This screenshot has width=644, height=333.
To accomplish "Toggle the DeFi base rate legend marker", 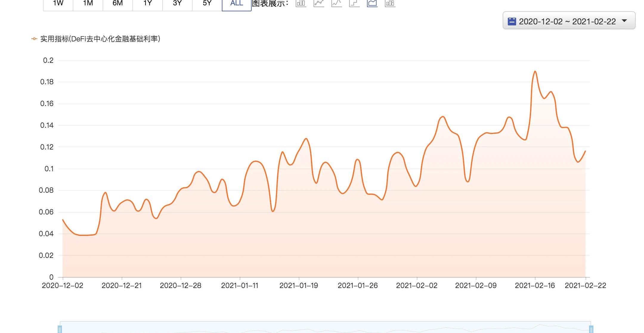I will click(34, 39).
